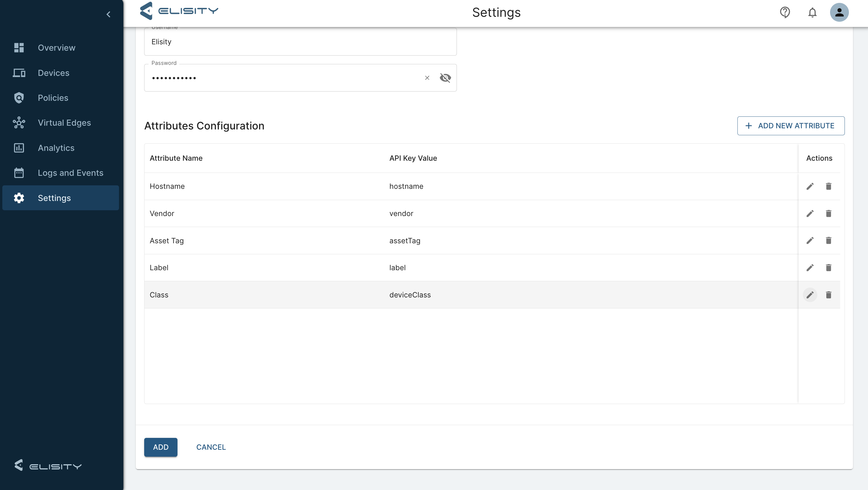Viewport: 868px width, 490px height.
Task: Select Virtual Edges in sidebar
Action: coord(61,123)
